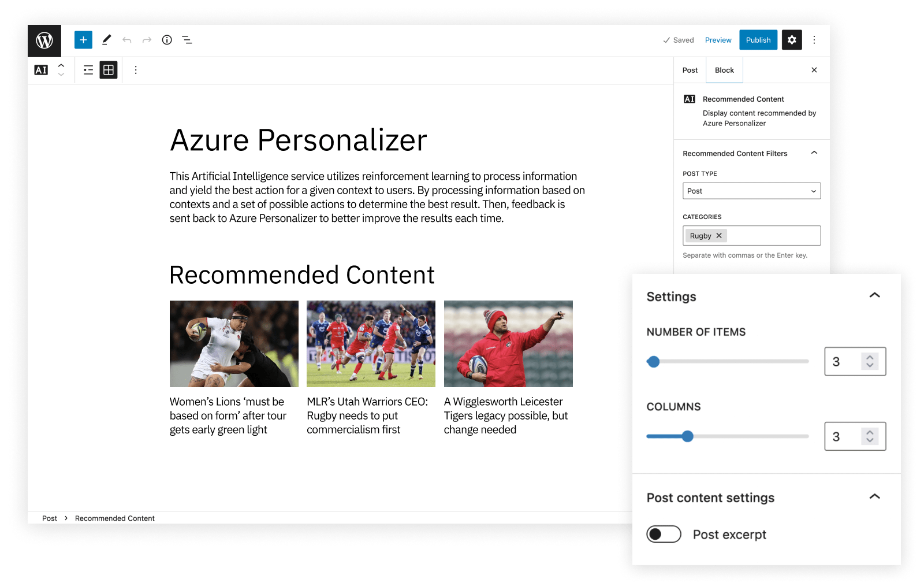This screenshot has height=586, width=924.
Task: Open the document Details info icon
Action: [167, 40]
